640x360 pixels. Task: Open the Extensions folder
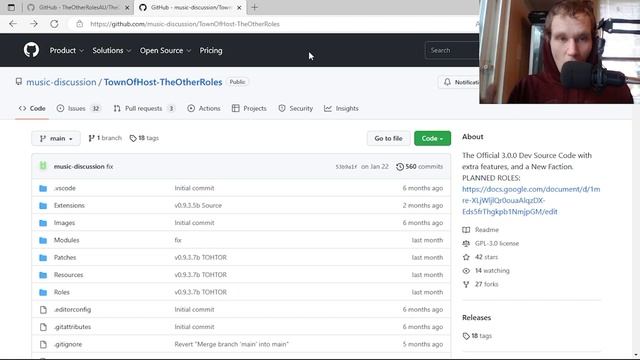(x=69, y=205)
